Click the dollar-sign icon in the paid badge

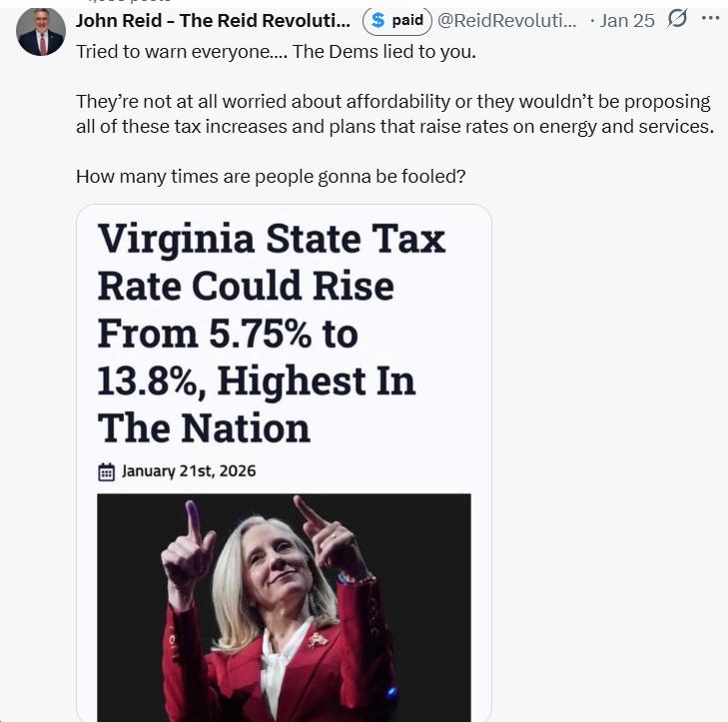377,20
